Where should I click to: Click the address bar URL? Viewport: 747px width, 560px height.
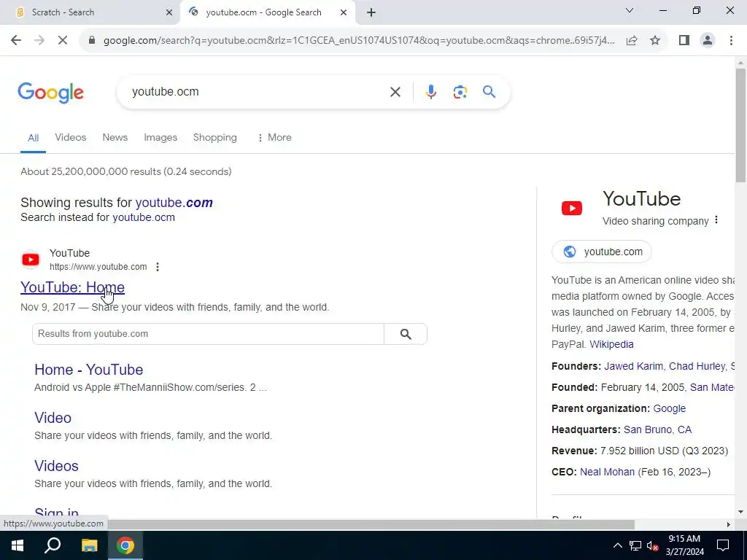(x=358, y=41)
